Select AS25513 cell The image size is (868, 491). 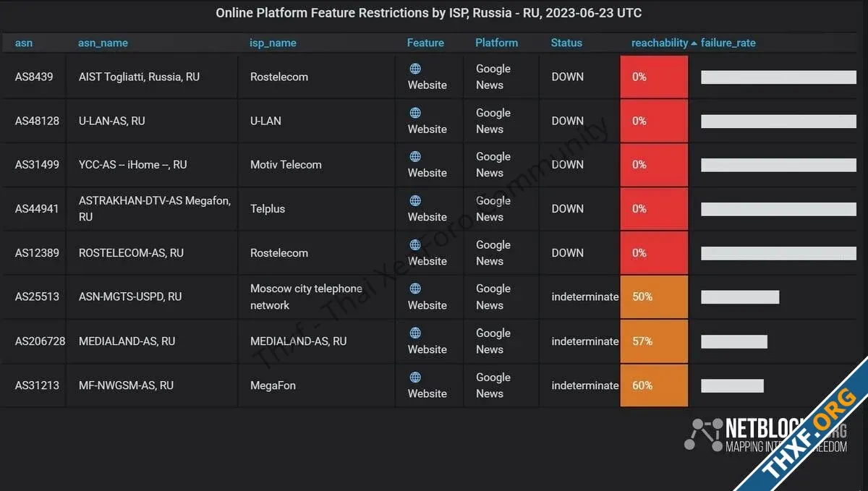(34, 296)
